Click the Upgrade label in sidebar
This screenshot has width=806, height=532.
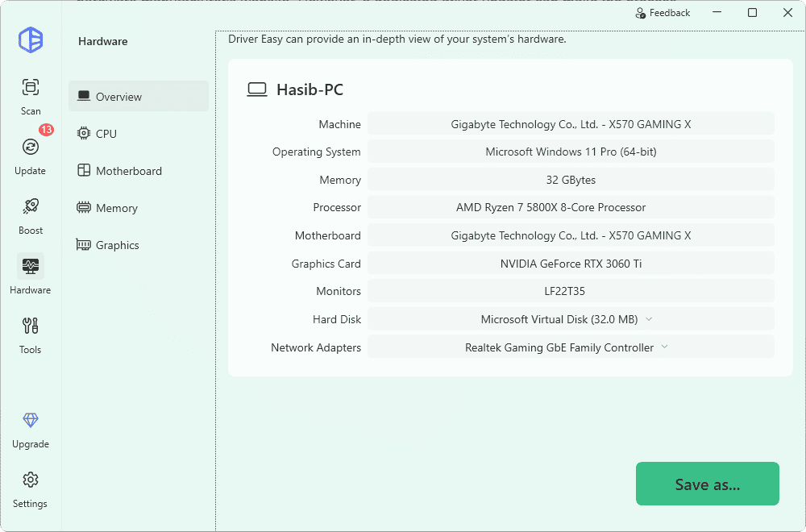(31, 444)
